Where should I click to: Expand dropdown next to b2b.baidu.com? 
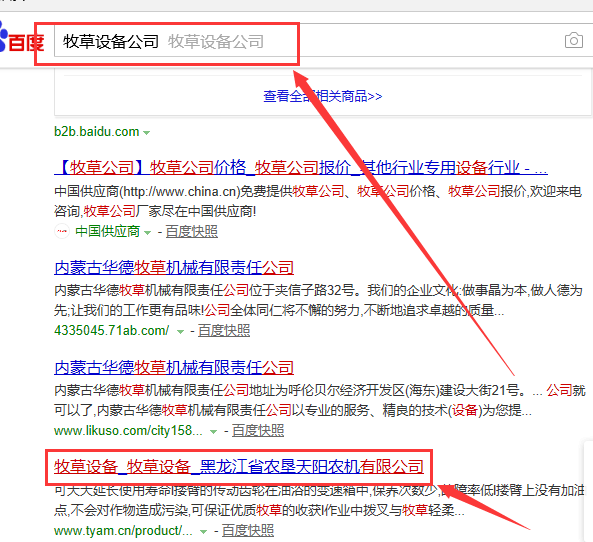click(146, 132)
